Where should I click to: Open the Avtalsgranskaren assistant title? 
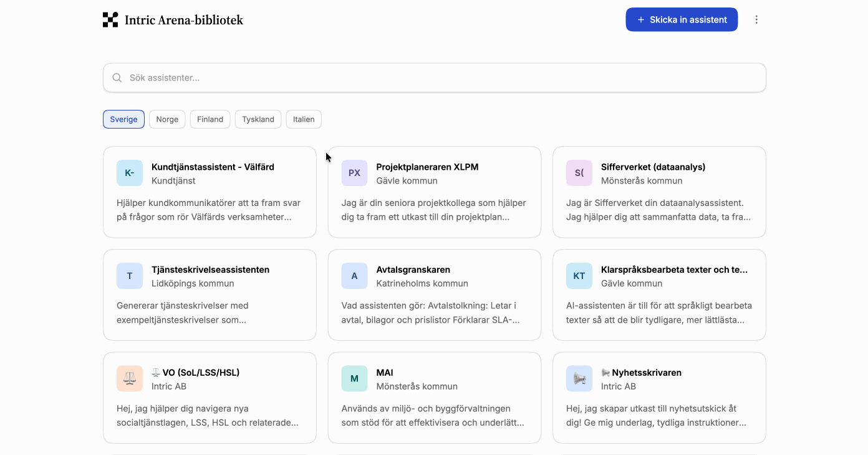click(413, 270)
